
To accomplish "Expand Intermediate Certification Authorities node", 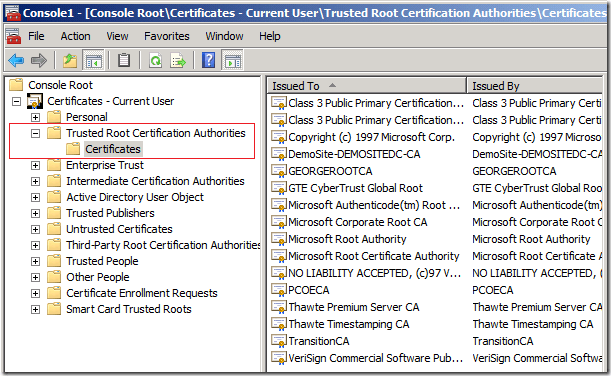I will pyautogui.click(x=35, y=182).
